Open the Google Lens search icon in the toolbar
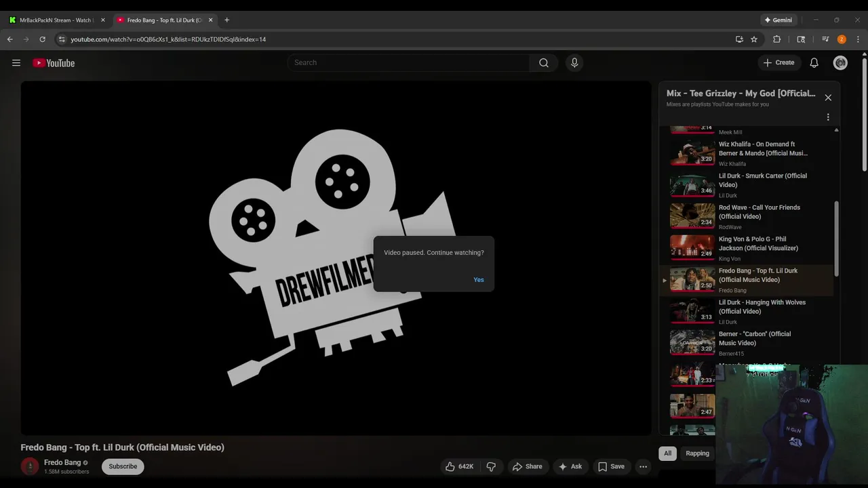 click(x=801, y=39)
